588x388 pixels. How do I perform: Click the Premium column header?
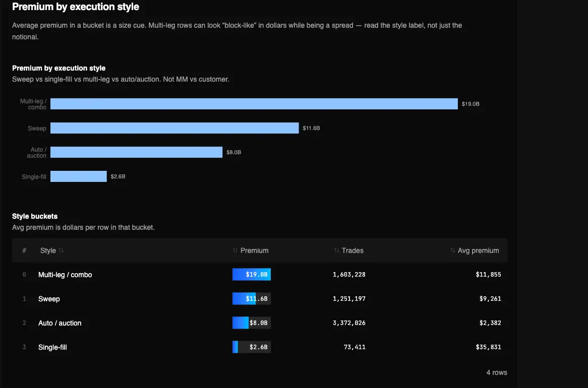point(254,250)
